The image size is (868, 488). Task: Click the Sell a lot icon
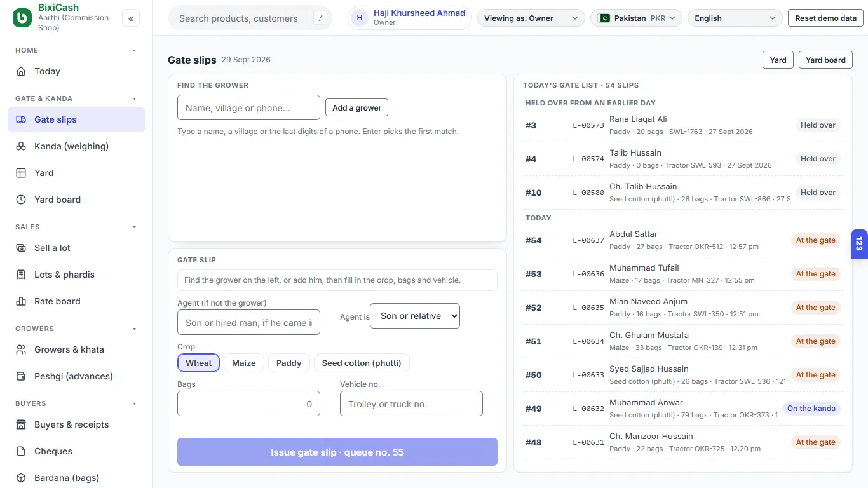pos(21,248)
